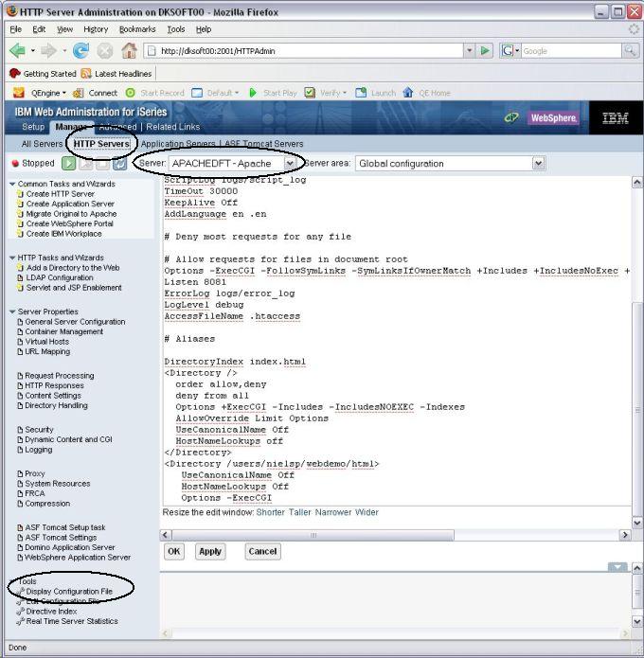Screen dimensions: 644x658
Task: Open the Latest Headlines feed bookmark
Action: click(x=116, y=74)
